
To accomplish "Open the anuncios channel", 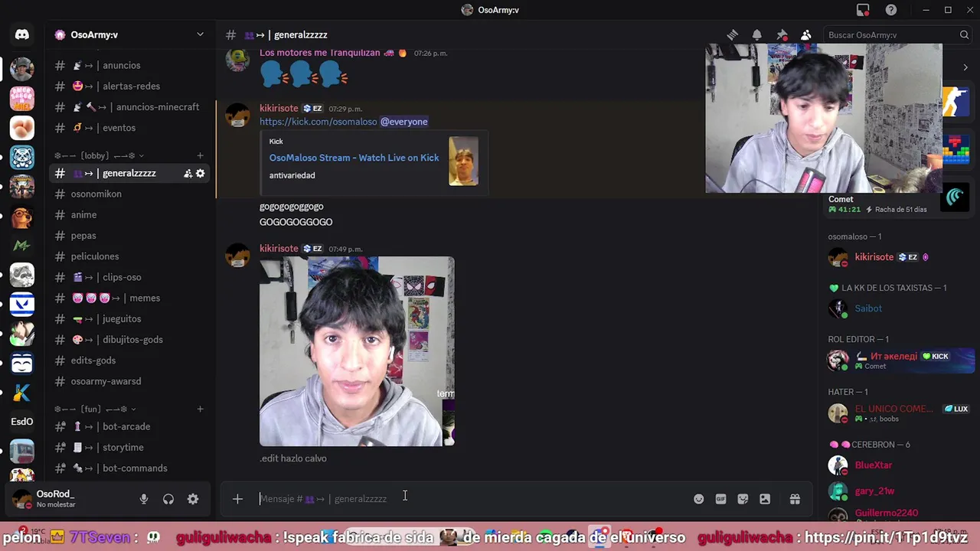I will pos(129,65).
